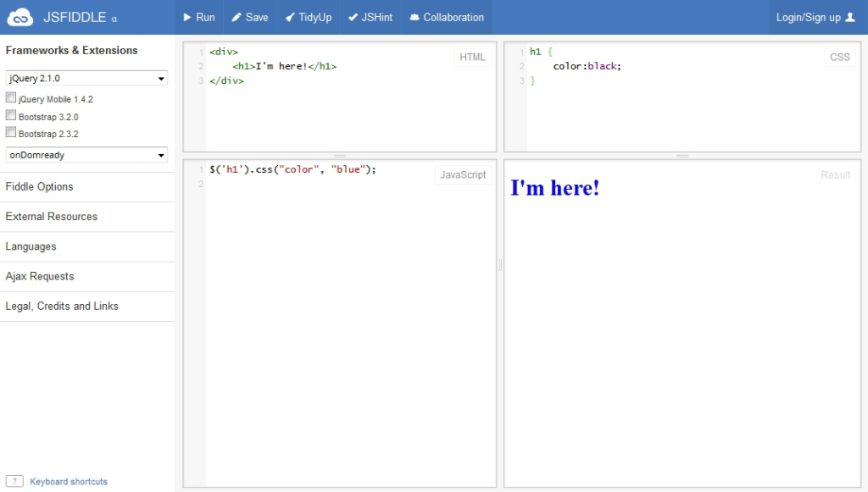Expand the Fiddle Options section
Screen dimensions: 868x492
(40, 186)
